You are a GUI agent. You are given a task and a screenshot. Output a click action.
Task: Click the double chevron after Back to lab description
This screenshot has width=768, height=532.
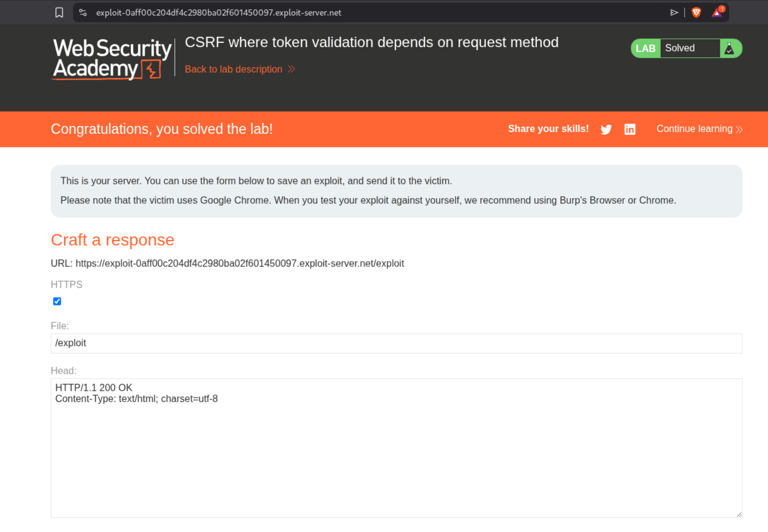coord(291,69)
